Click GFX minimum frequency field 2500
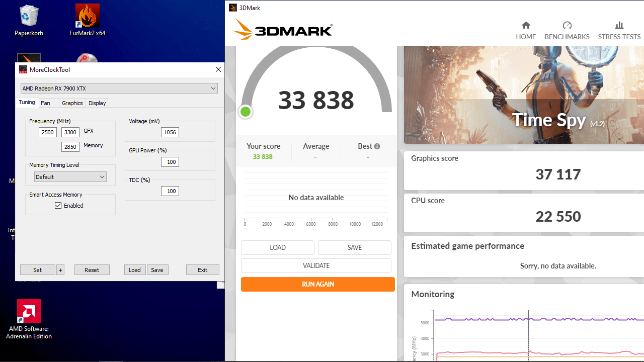The width and height of the screenshot is (644, 362). pyautogui.click(x=48, y=132)
